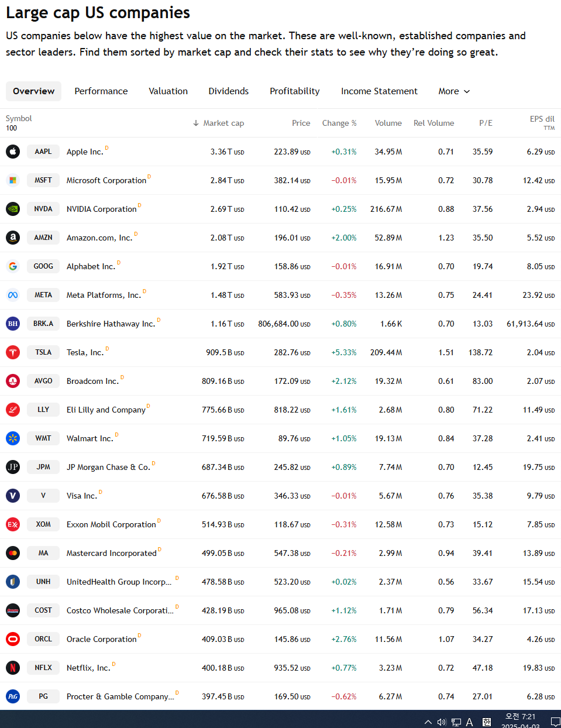Open the Netflix, Inc. link
Screen dimensions: 561x728
pos(88,668)
